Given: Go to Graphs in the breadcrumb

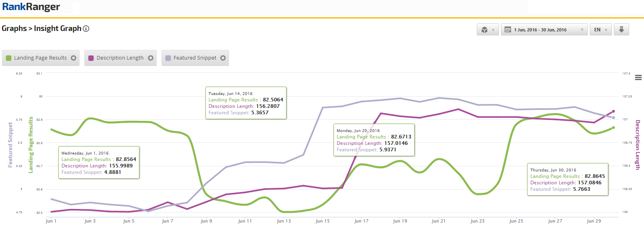Looking at the screenshot, I should (x=14, y=29).
